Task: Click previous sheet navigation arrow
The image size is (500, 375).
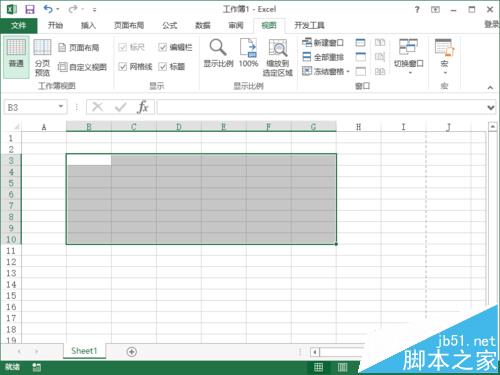Action: [x=19, y=351]
